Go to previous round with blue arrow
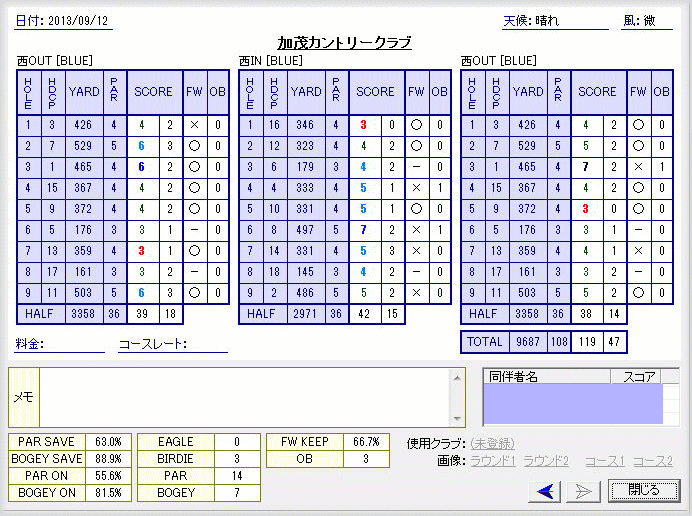The height and width of the screenshot is (516, 692). (x=545, y=491)
